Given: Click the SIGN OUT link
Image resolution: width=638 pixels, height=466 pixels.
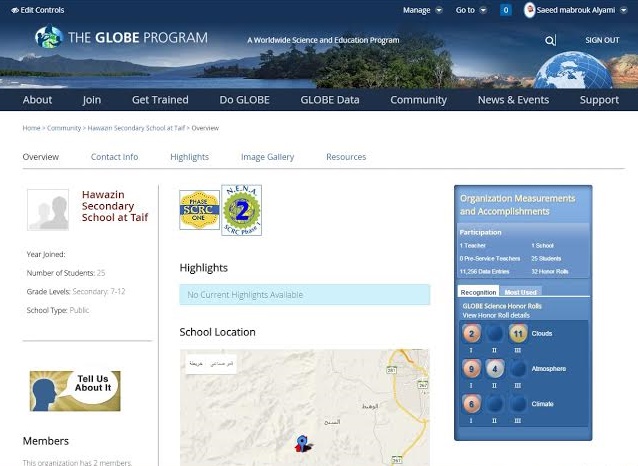Looking at the screenshot, I should pyautogui.click(x=602, y=41).
